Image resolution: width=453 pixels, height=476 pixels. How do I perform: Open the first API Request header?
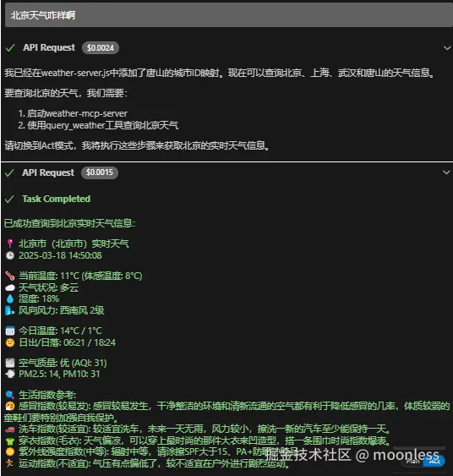(227, 48)
